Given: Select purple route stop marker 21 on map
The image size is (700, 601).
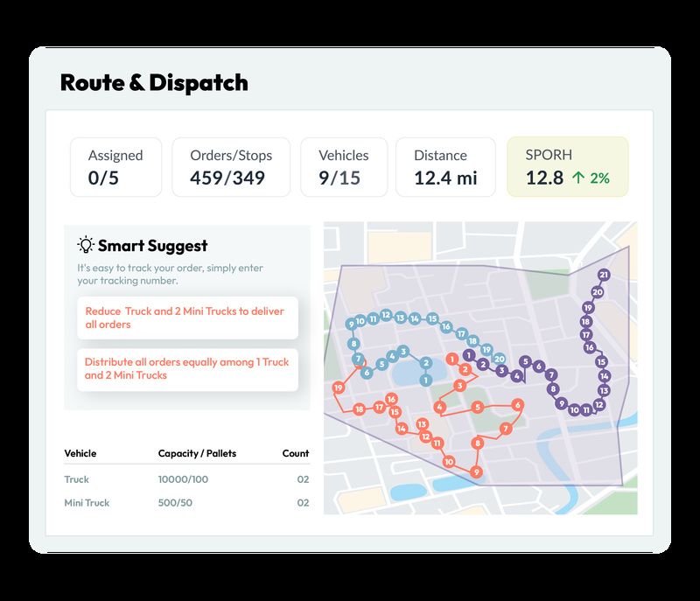Looking at the screenshot, I should (x=604, y=275).
